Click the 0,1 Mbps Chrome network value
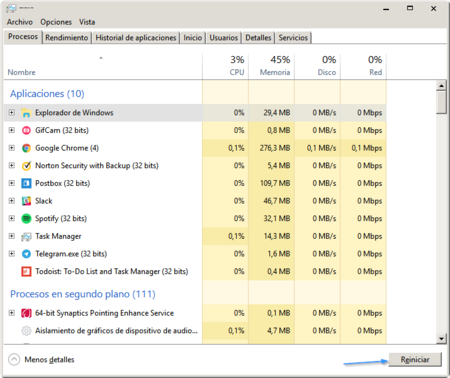Image resolution: width=450 pixels, height=378 pixels. (x=367, y=148)
